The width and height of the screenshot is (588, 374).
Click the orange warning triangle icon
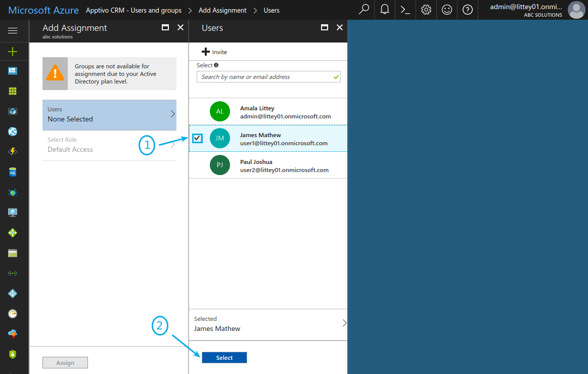click(x=55, y=73)
